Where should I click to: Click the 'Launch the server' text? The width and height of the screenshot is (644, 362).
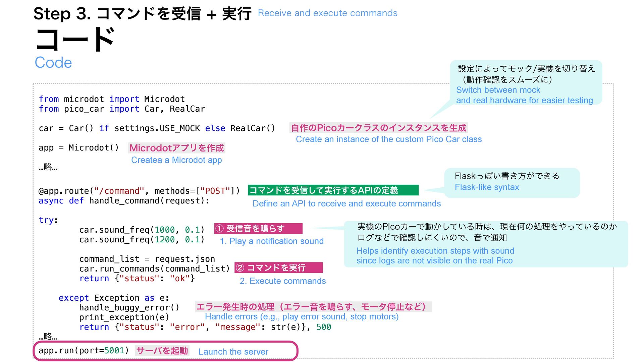coord(233,352)
